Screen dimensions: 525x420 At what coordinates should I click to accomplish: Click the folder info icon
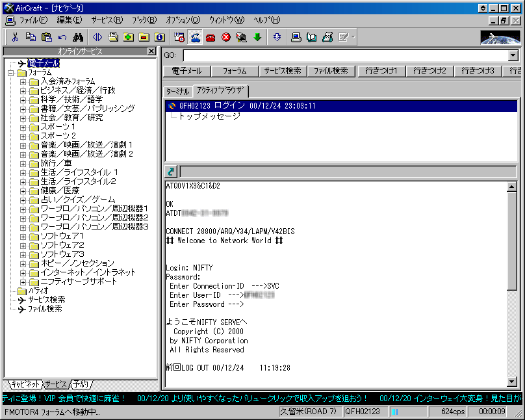click(x=160, y=37)
